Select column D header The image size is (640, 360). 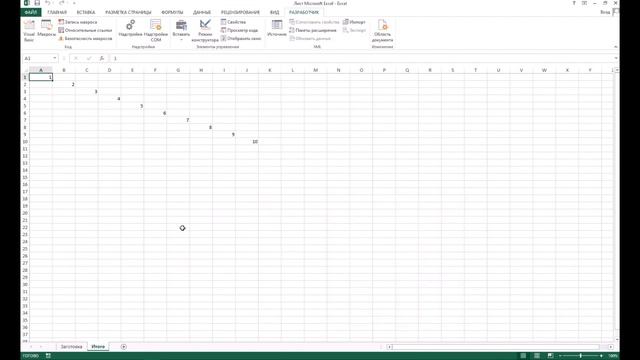coord(109,70)
